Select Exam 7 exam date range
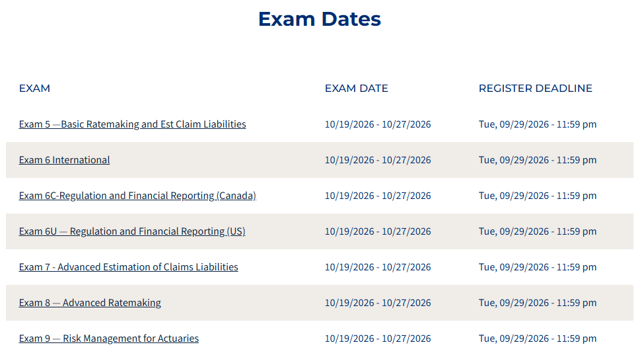 tap(378, 267)
